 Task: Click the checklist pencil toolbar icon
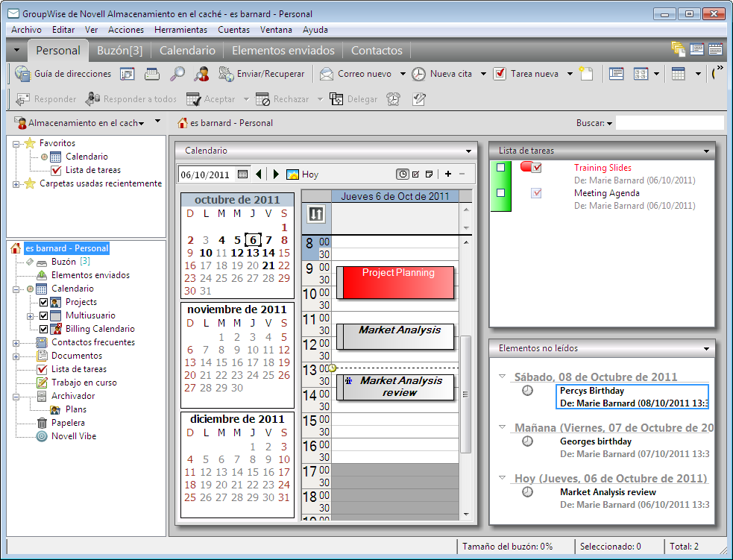(418, 99)
